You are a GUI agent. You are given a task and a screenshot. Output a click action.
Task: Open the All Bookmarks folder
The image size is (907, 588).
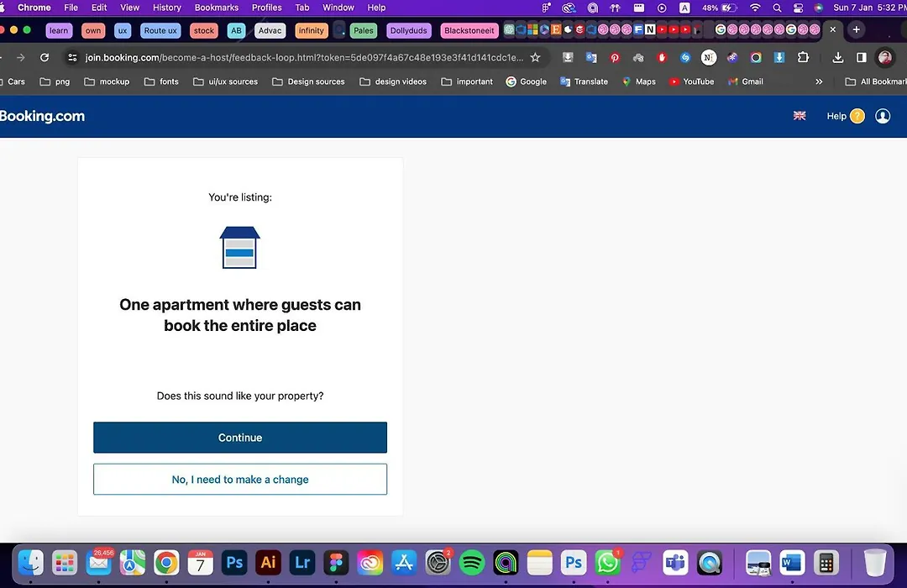coord(876,81)
